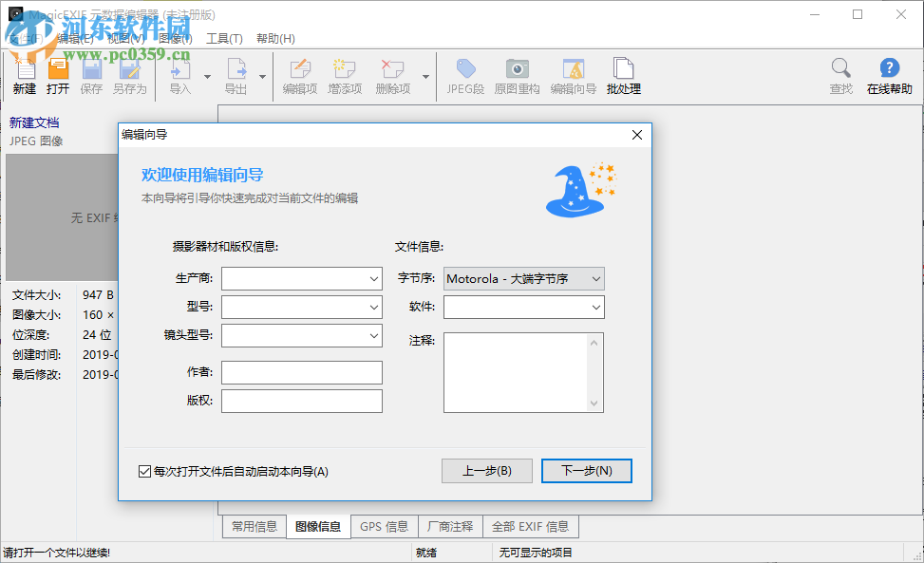Create a new document with 新建
This screenshot has height=563, width=924.
tap(24, 74)
